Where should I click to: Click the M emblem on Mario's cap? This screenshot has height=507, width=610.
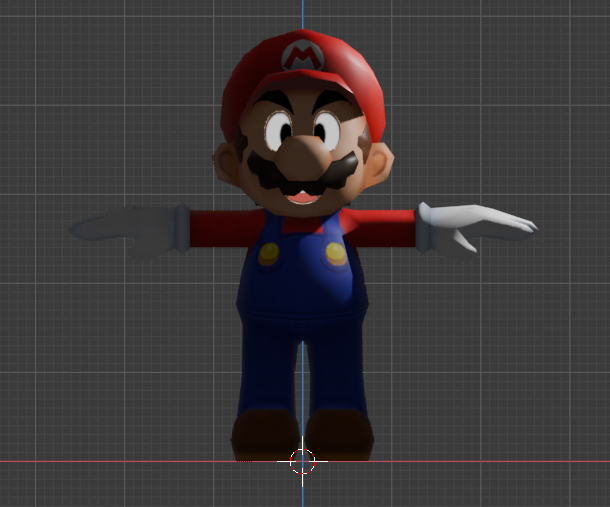(303, 57)
